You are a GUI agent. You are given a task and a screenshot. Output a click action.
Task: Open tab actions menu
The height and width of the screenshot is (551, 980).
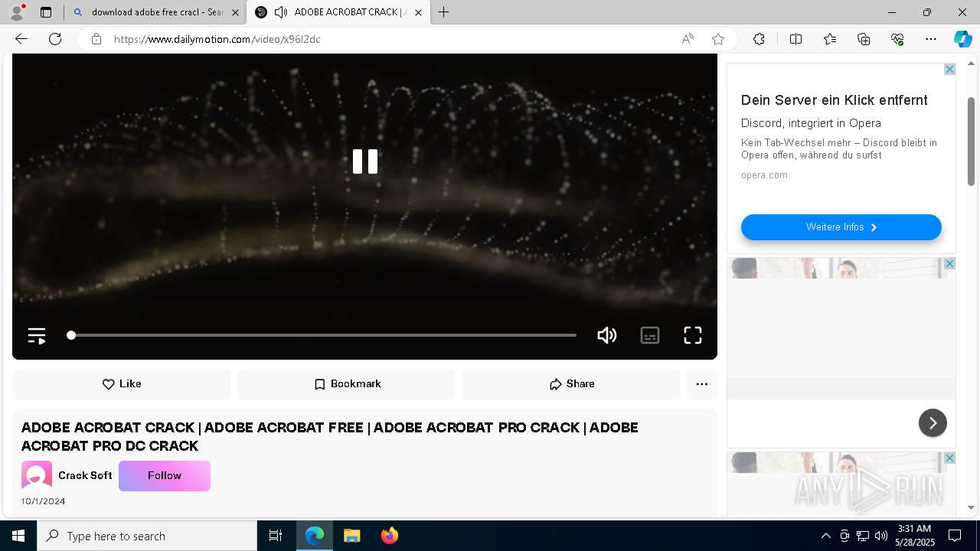[x=46, y=12]
